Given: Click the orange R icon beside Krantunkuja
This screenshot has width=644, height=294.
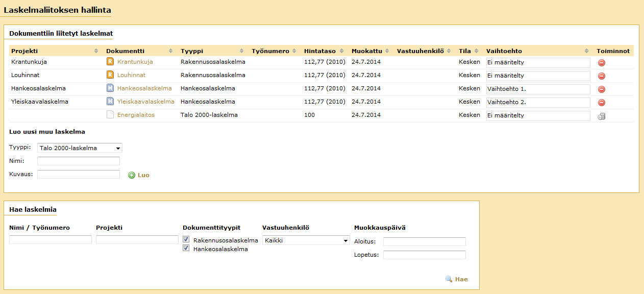Looking at the screenshot, I should tap(110, 62).
